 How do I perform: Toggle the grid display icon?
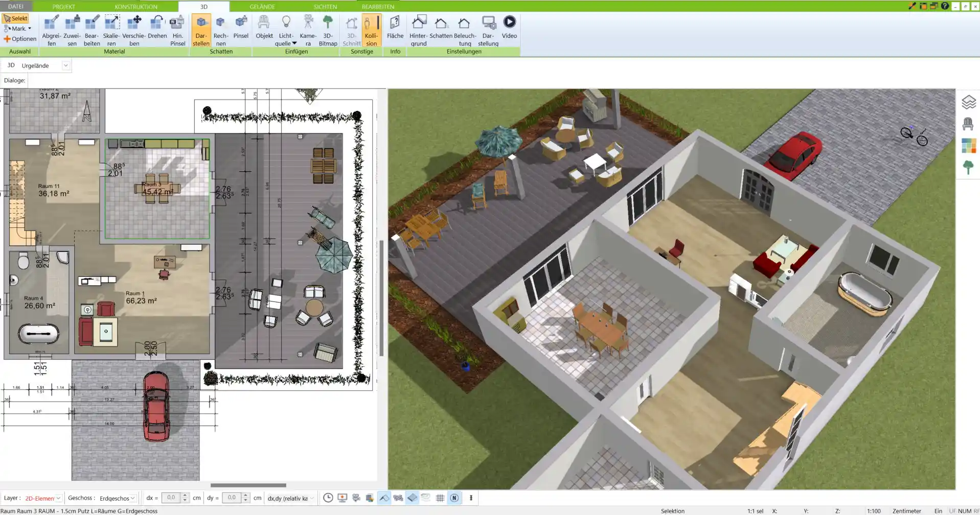pos(440,498)
